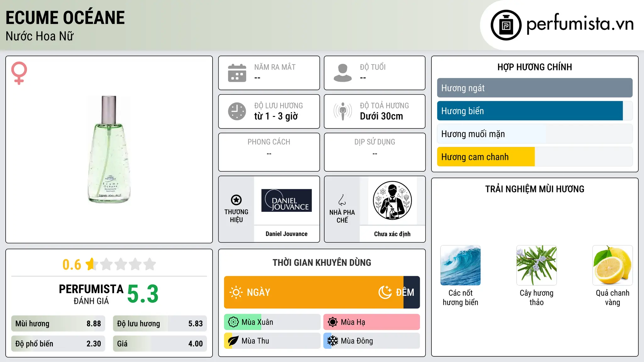Click the Mùa Đông season bar
644x362 pixels.
pos(372,341)
